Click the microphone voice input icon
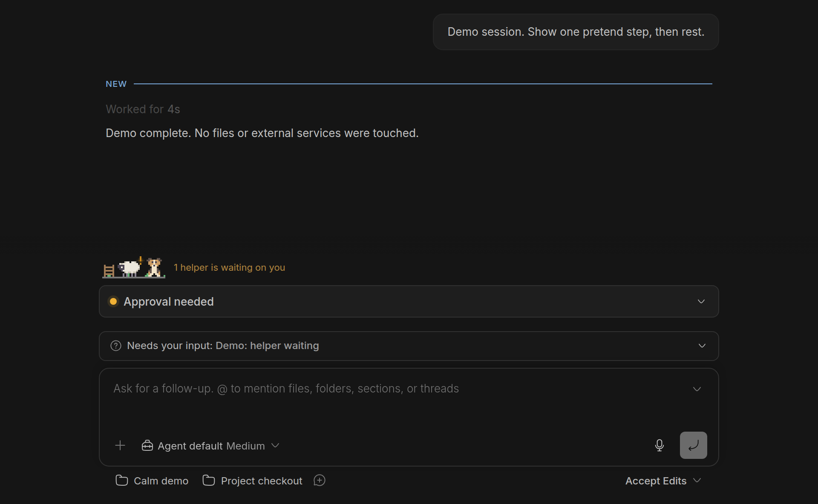The height and width of the screenshot is (504, 818). point(659,445)
